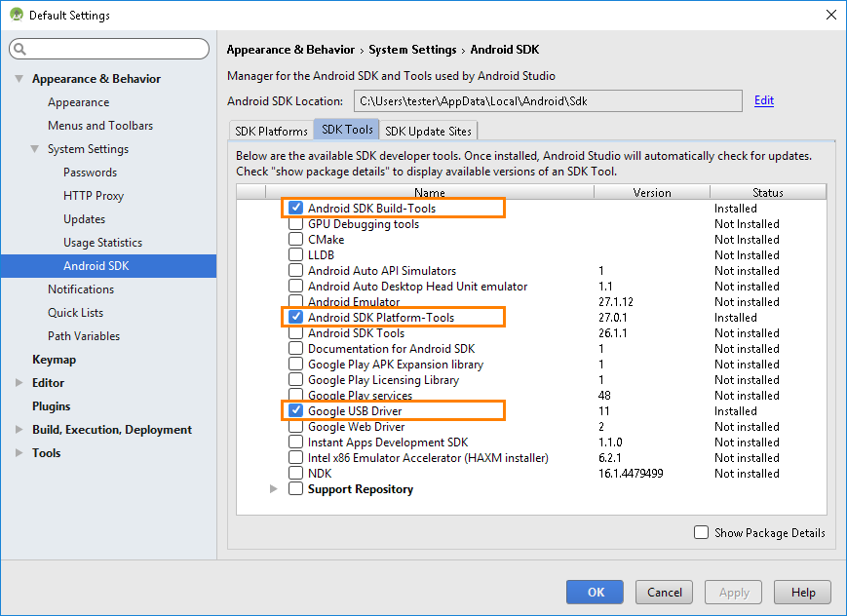Open the Keymap settings
Image resolution: width=847 pixels, height=616 pixels.
coord(54,360)
